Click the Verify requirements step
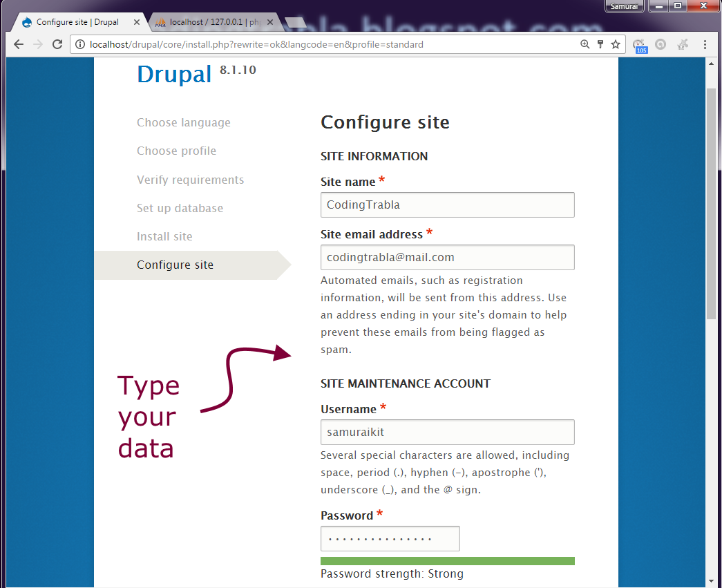The height and width of the screenshot is (588, 722). point(190,180)
